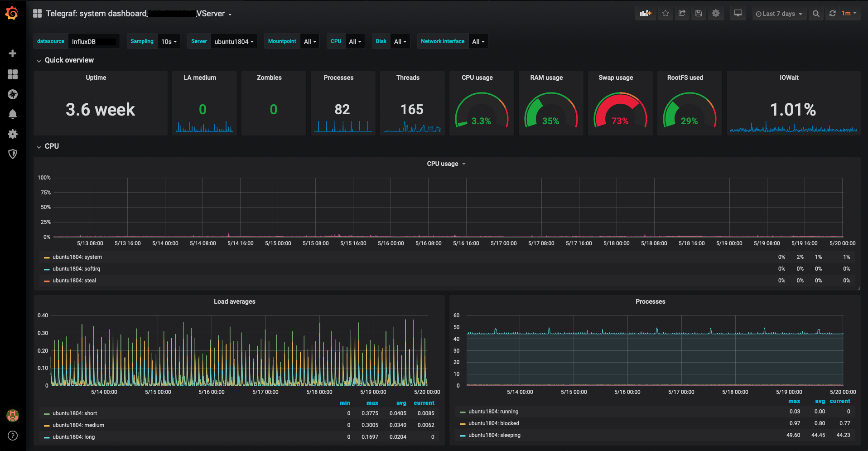Open the Last 7 days time picker
The width and height of the screenshot is (868, 451).
[x=779, y=14]
